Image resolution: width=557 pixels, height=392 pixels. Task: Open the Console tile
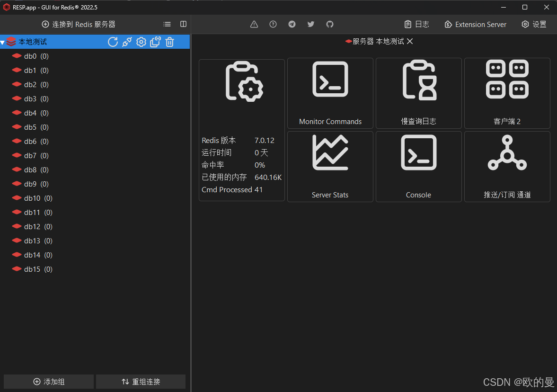pos(419,167)
